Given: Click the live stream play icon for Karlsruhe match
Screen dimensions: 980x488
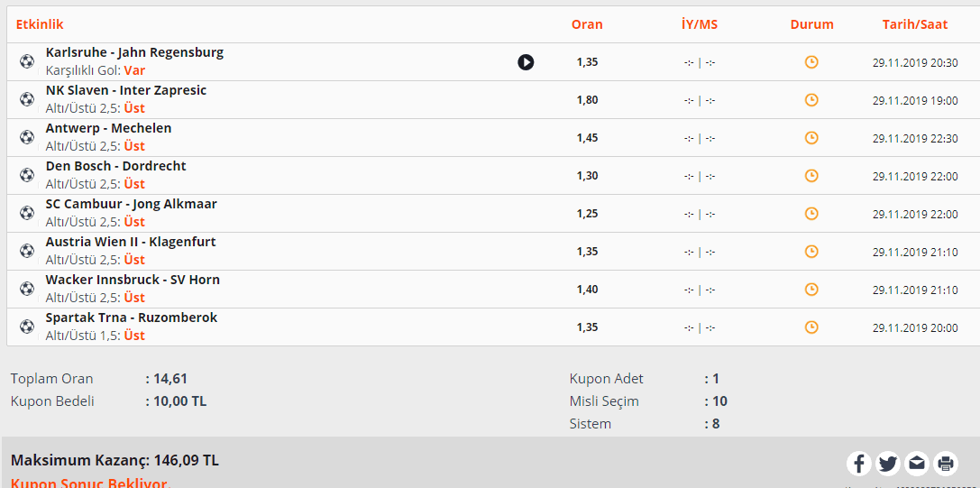Looking at the screenshot, I should pos(526,62).
